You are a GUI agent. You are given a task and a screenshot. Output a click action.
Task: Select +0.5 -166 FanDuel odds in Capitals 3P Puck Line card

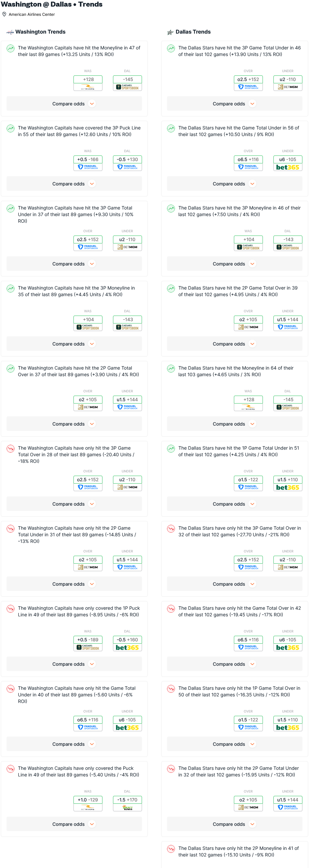(x=88, y=163)
